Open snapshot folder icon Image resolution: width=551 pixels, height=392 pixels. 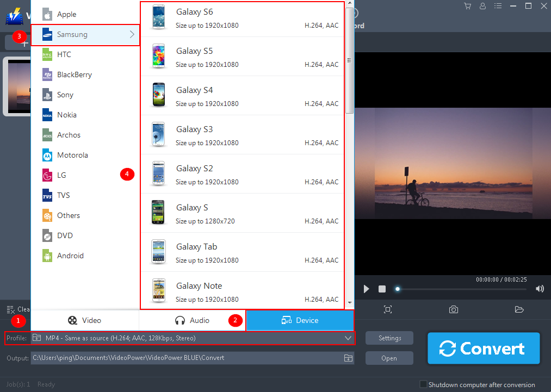tap(519, 309)
